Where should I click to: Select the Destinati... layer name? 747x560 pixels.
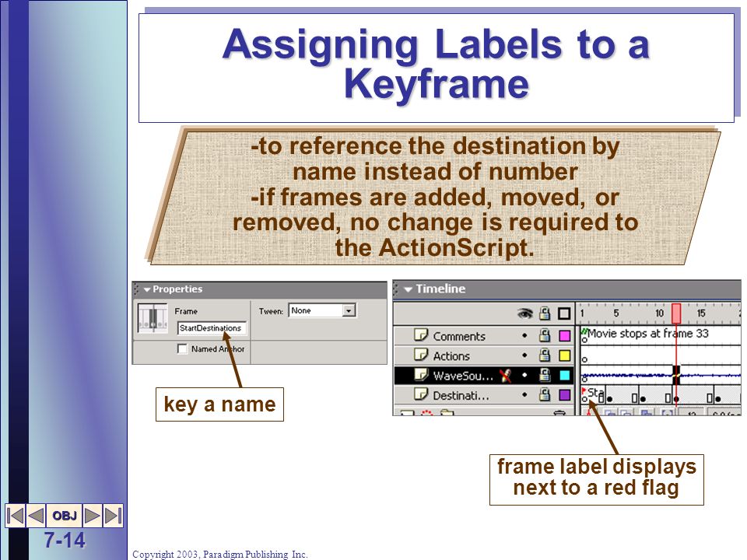click(x=461, y=395)
